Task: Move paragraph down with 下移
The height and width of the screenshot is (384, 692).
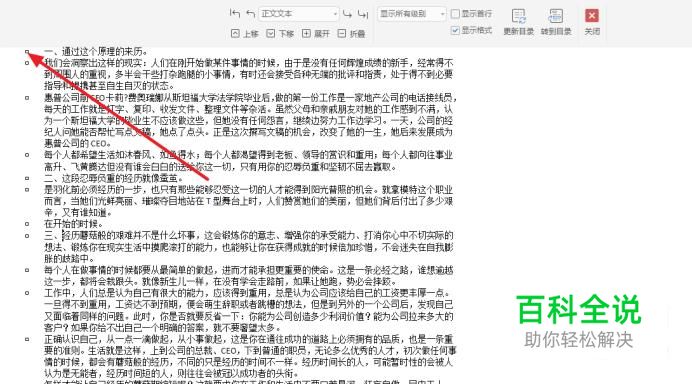Action: pos(280,34)
